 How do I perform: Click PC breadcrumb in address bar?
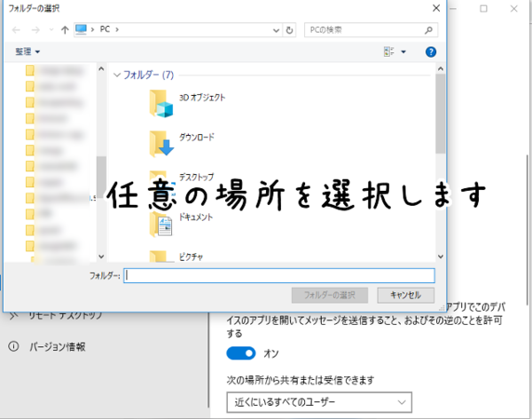[105, 29]
